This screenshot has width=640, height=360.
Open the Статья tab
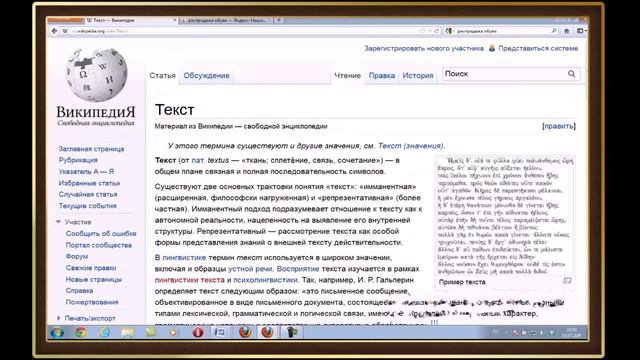[162, 76]
